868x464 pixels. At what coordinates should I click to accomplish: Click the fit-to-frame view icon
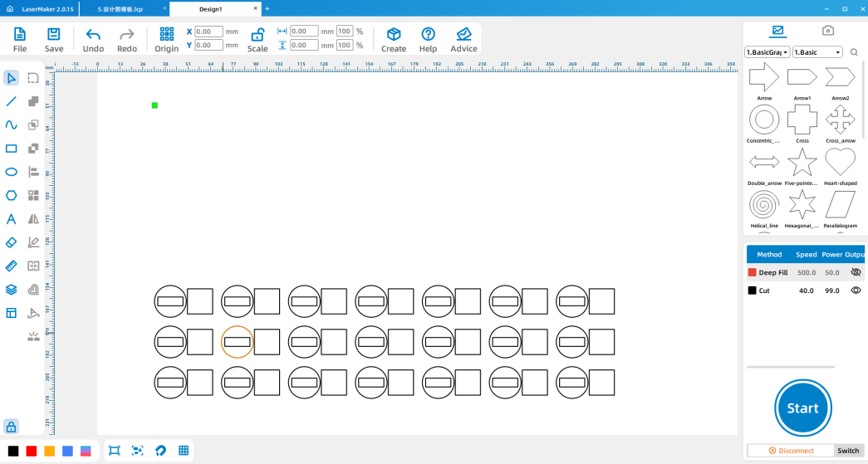click(x=115, y=450)
